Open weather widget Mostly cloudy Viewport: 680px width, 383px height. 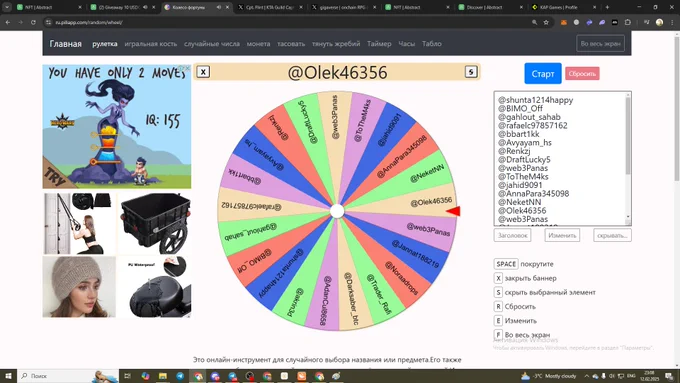(x=548, y=376)
